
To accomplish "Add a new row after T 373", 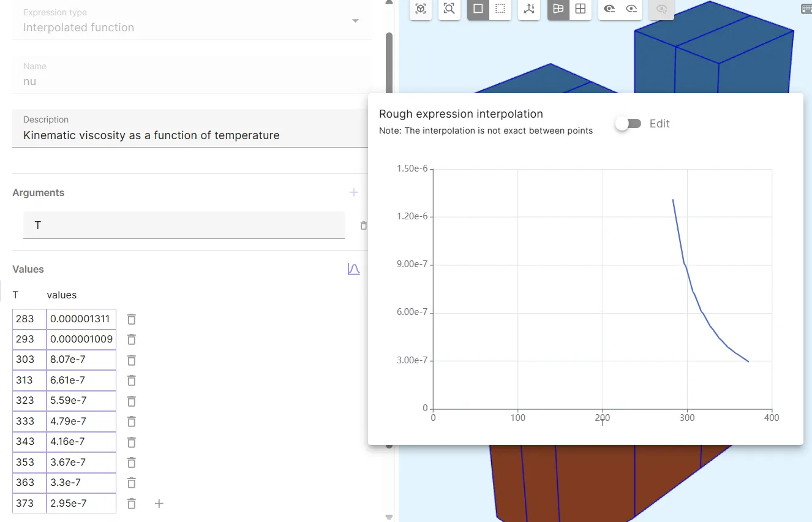I will click(159, 504).
